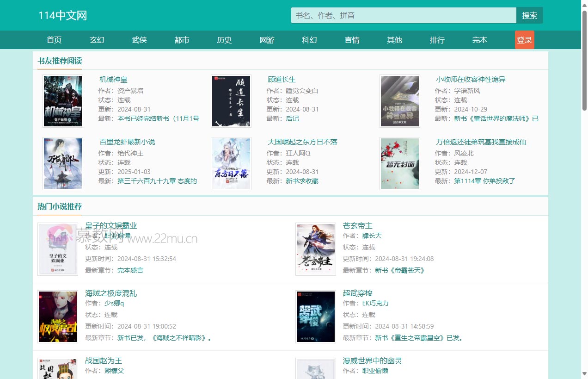Click the 首页 home link
588x379 pixels.
[x=54, y=40]
